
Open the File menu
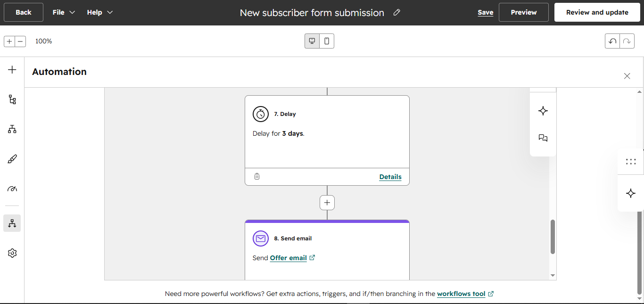tap(64, 12)
